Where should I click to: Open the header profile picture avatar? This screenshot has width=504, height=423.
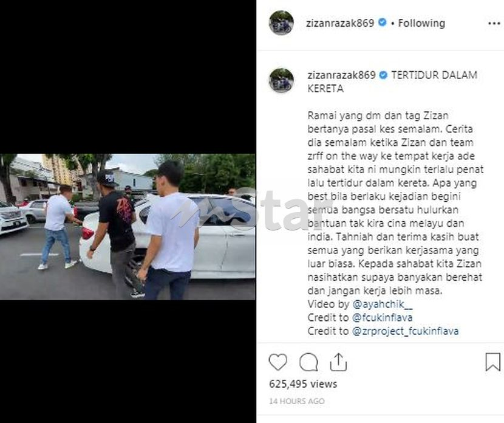(x=281, y=23)
